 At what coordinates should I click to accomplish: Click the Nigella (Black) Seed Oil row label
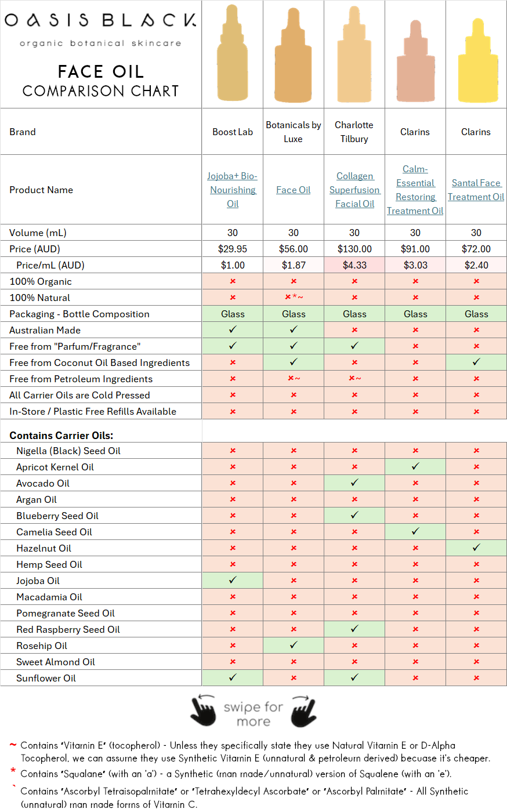[x=68, y=451]
